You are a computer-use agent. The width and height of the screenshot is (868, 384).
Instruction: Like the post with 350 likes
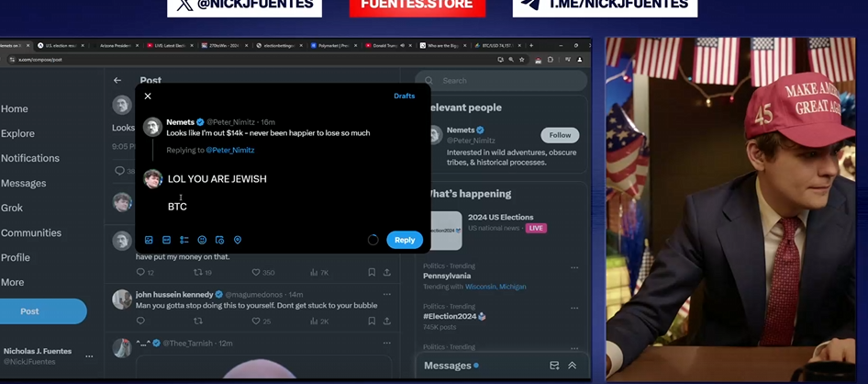(x=256, y=272)
